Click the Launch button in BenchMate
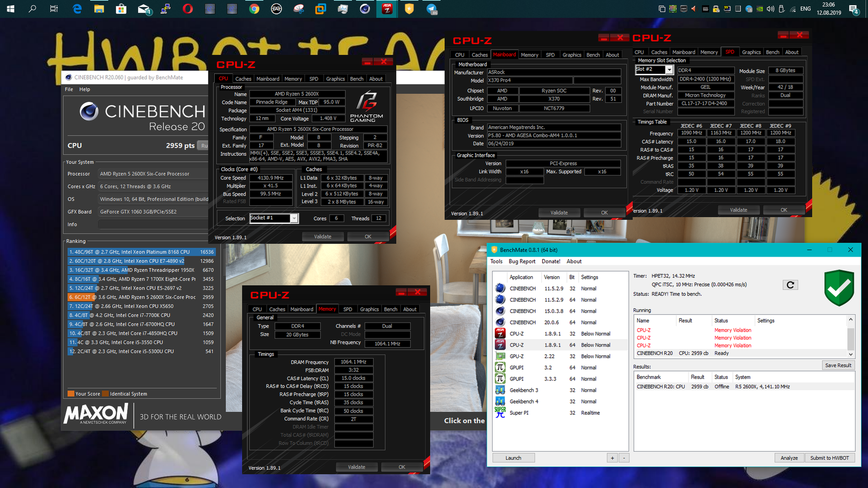 click(x=513, y=458)
